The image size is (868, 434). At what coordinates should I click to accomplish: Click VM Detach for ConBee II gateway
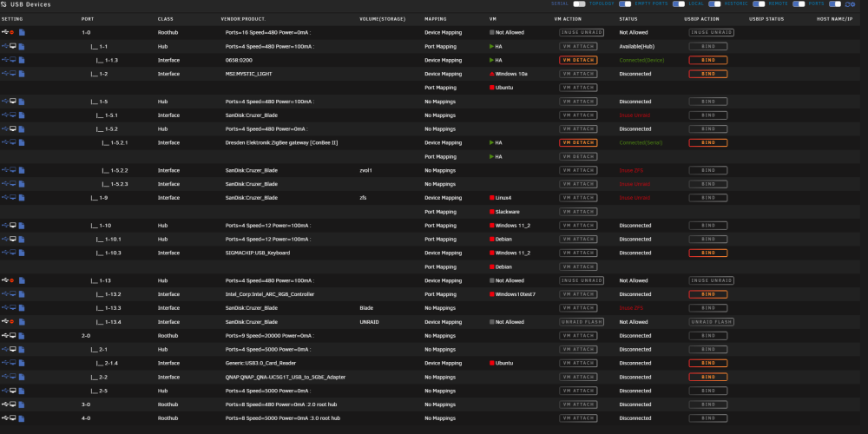(578, 142)
